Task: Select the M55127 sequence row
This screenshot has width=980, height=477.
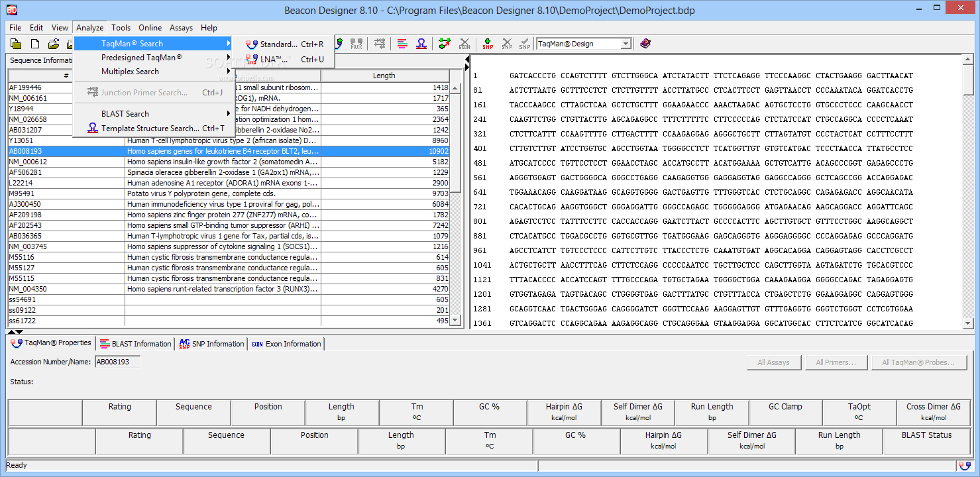Action: pyautogui.click(x=229, y=268)
